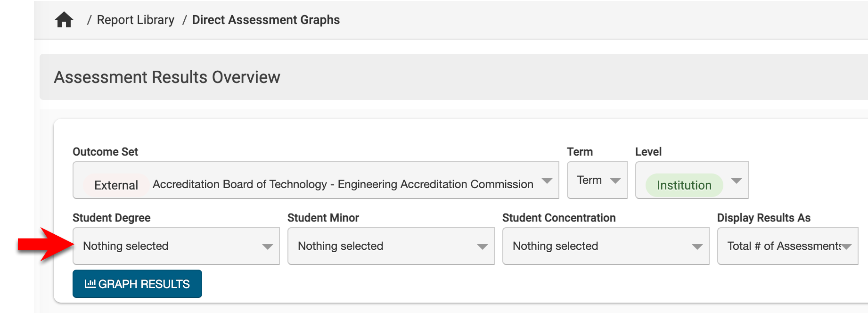Click the Student Concentration dropdown caret
The width and height of the screenshot is (868, 313).
(x=697, y=247)
